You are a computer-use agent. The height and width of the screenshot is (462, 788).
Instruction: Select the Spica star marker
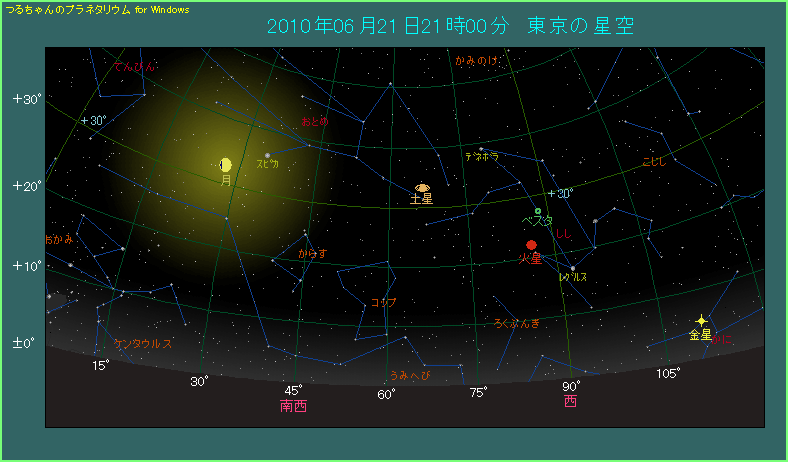268,154
